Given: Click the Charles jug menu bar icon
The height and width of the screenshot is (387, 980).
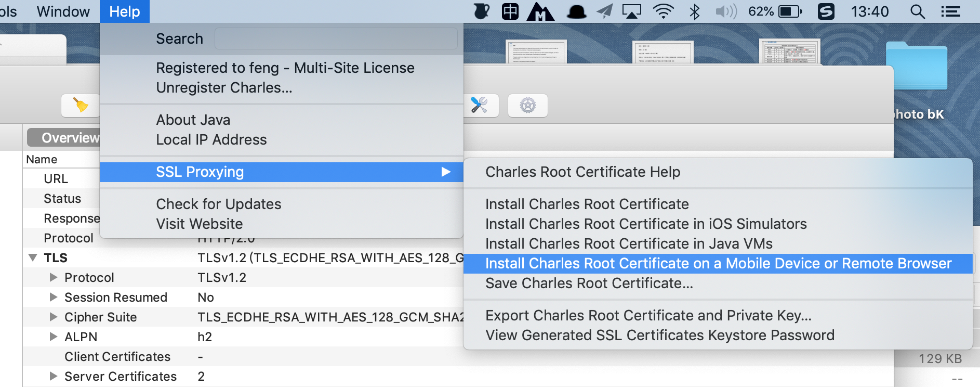Looking at the screenshot, I should click(482, 11).
